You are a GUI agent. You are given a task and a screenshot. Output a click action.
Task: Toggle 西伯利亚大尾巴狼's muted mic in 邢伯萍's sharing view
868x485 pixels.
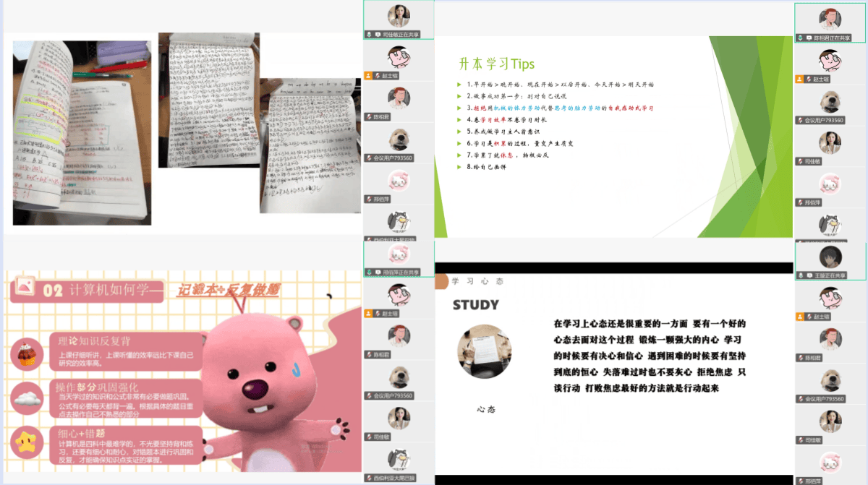pyautogui.click(x=369, y=478)
